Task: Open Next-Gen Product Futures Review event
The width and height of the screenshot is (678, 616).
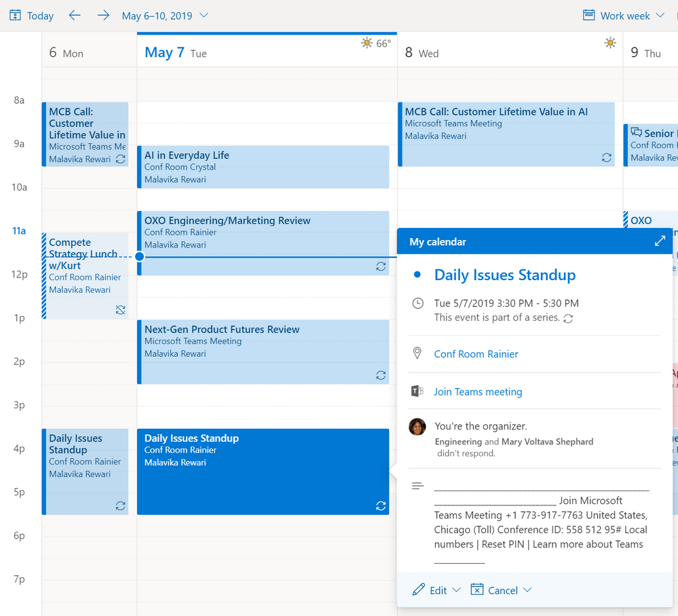Action: coord(263,352)
